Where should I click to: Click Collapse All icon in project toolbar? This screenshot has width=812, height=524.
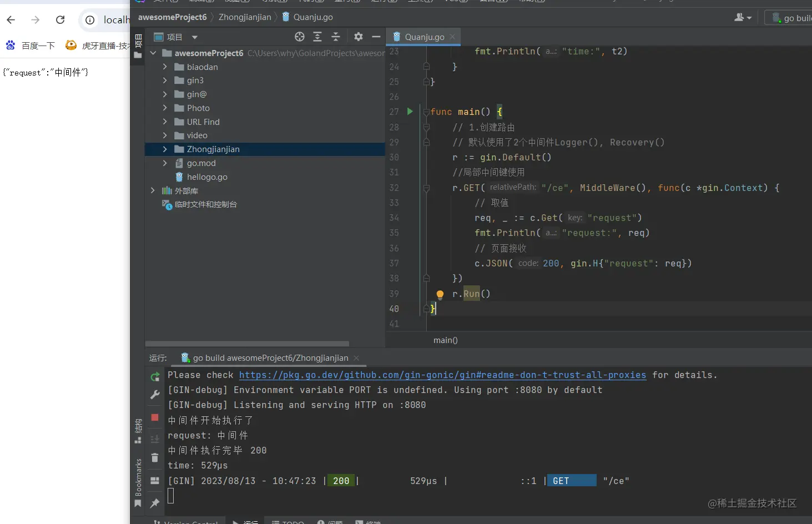pyautogui.click(x=335, y=37)
